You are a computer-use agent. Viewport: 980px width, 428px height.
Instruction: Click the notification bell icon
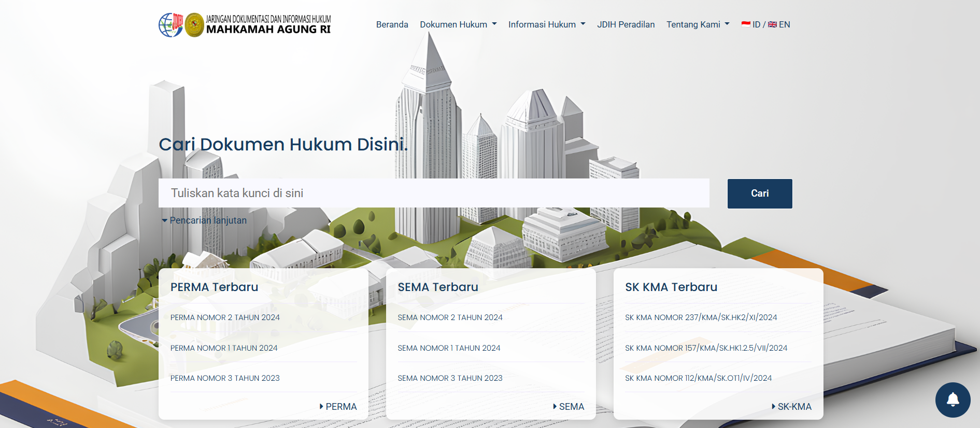[953, 399]
